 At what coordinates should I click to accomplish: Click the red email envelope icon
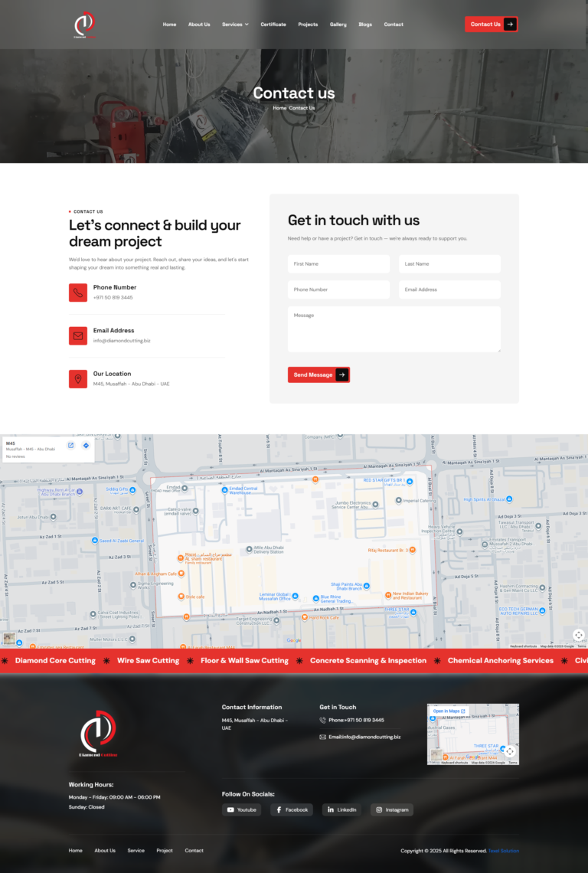point(78,335)
